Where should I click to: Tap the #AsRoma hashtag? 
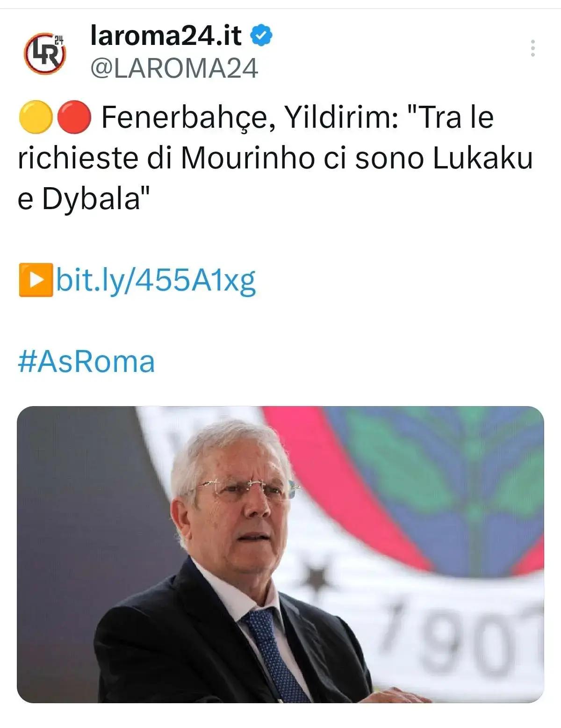pyautogui.click(x=86, y=361)
